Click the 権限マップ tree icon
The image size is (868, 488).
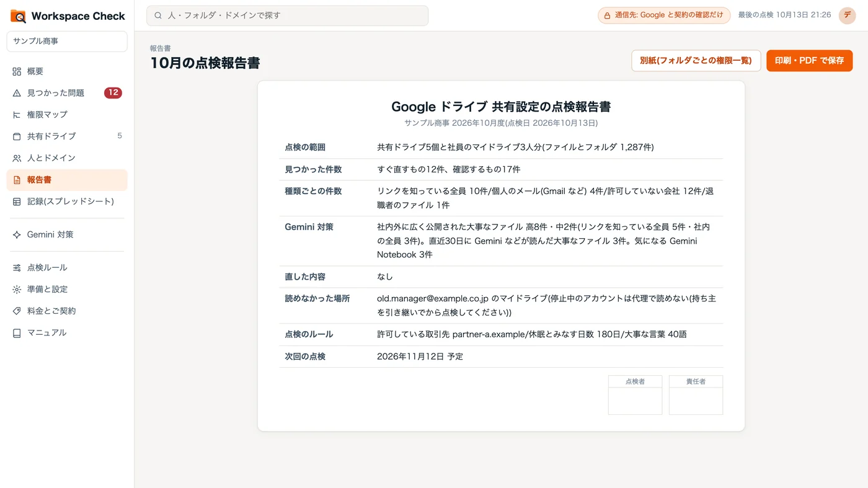click(x=17, y=115)
